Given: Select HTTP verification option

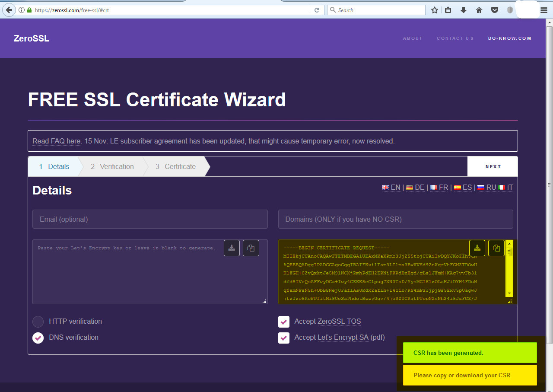Looking at the screenshot, I should tap(38, 322).
